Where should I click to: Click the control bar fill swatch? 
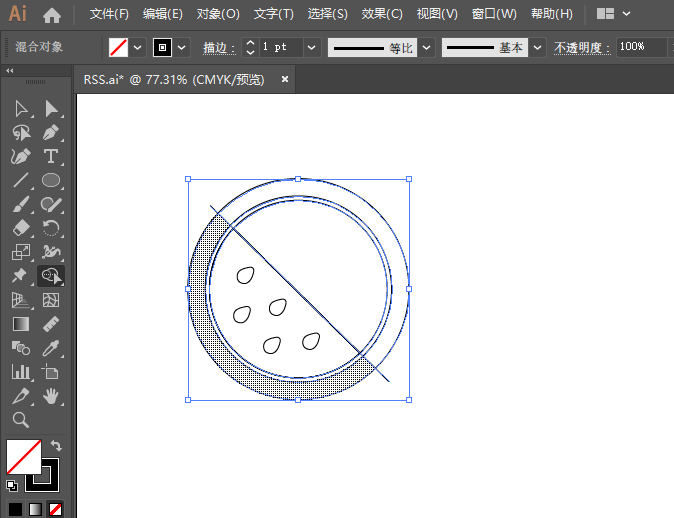point(119,47)
